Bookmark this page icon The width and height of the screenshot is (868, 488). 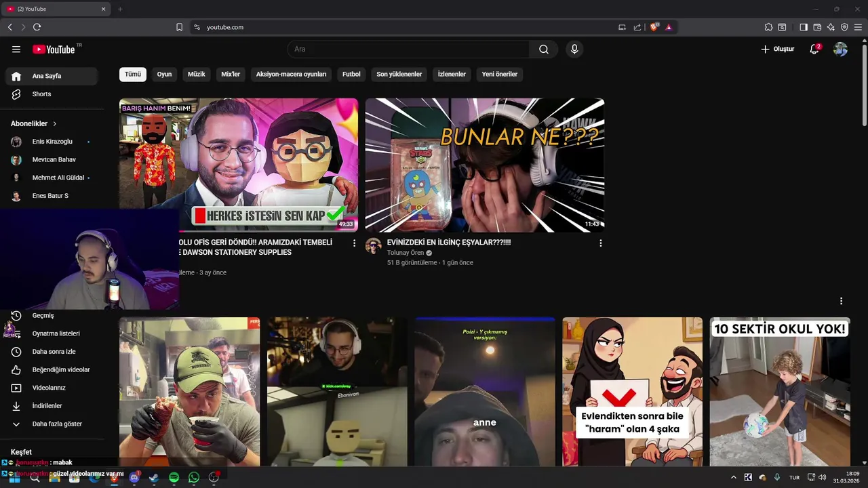click(x=179, y=27)
